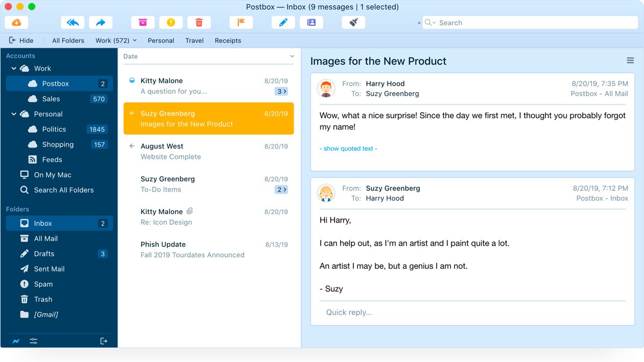Open the conversation hamburger menu
644x362 pixels.
point(631,61)
